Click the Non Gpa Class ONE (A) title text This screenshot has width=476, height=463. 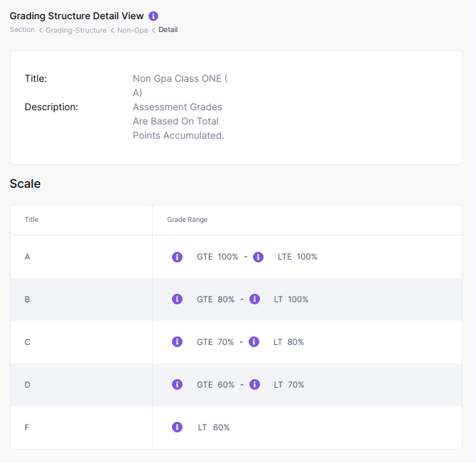[x=180, y=85]
